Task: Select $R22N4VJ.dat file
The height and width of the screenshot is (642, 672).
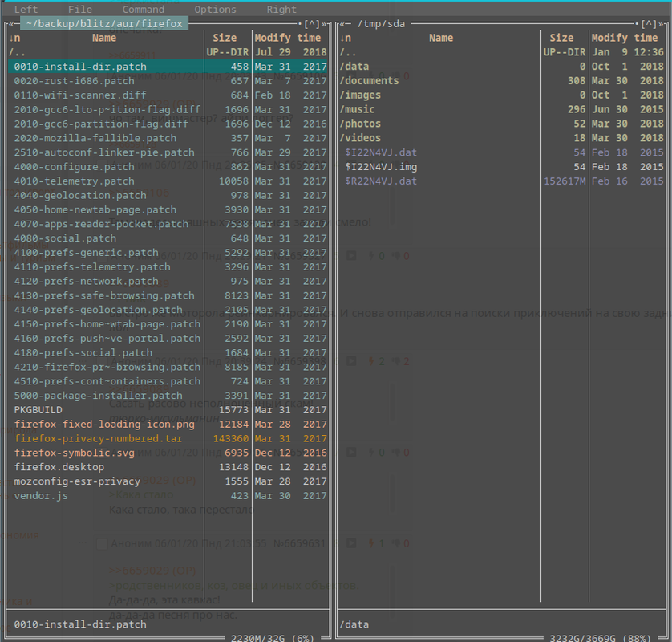Action: coord(501,181)
